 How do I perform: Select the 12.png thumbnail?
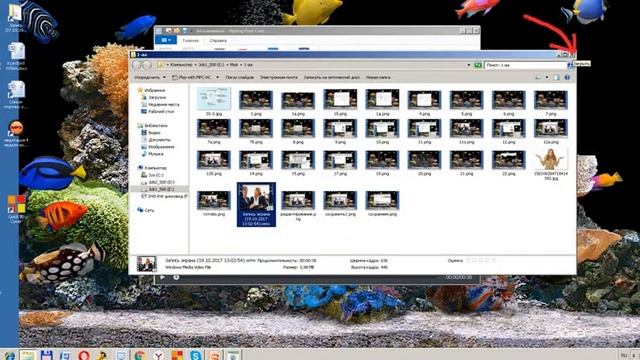click(x=508, y=128)
